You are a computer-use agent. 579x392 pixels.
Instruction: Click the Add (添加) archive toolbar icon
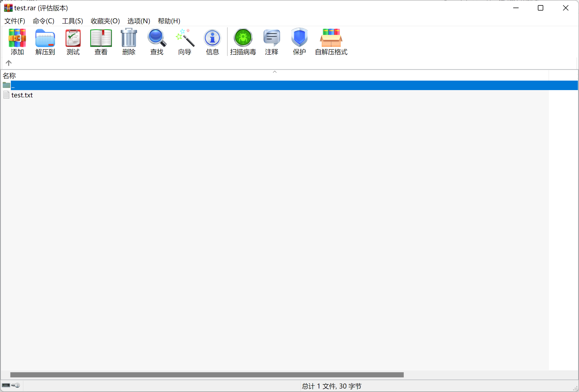tap(17, 42)
